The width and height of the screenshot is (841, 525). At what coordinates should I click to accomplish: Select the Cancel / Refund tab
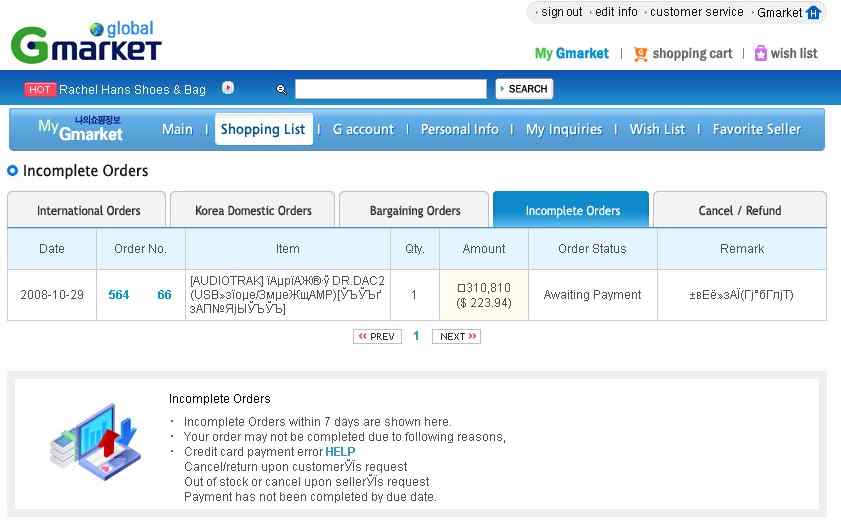739,210
